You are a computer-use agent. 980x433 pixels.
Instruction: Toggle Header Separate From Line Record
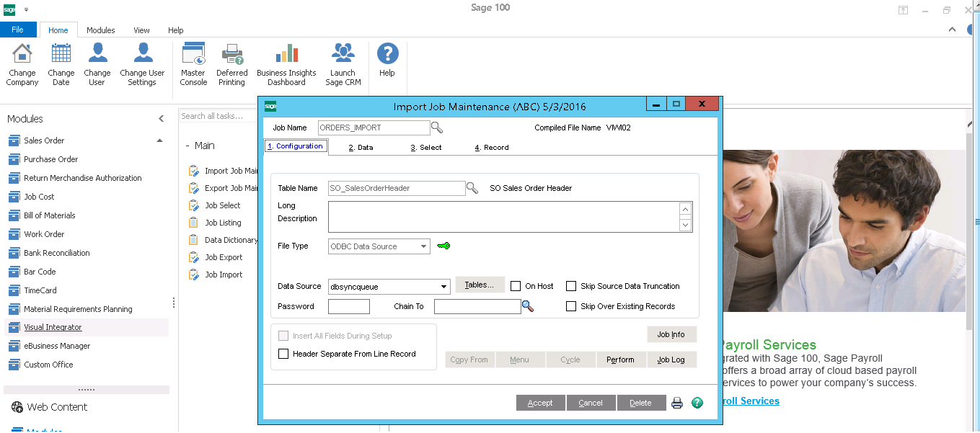click(x=283, y=354)
